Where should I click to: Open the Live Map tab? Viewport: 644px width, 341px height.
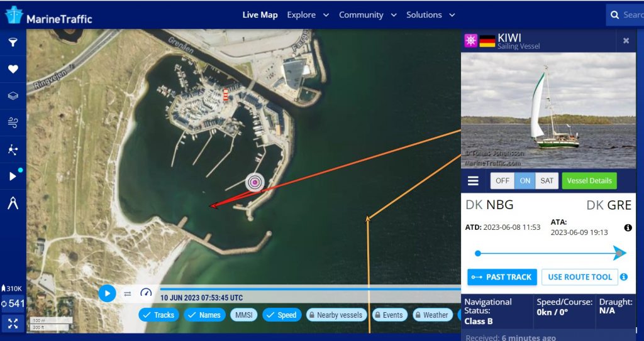(260, 15)
